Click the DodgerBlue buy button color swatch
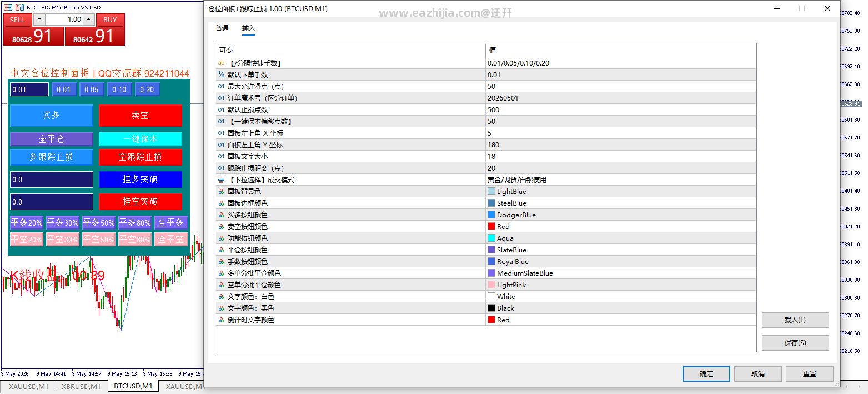Image resolution: width=868 pixels, height=394 pixels. pos(491,215)
